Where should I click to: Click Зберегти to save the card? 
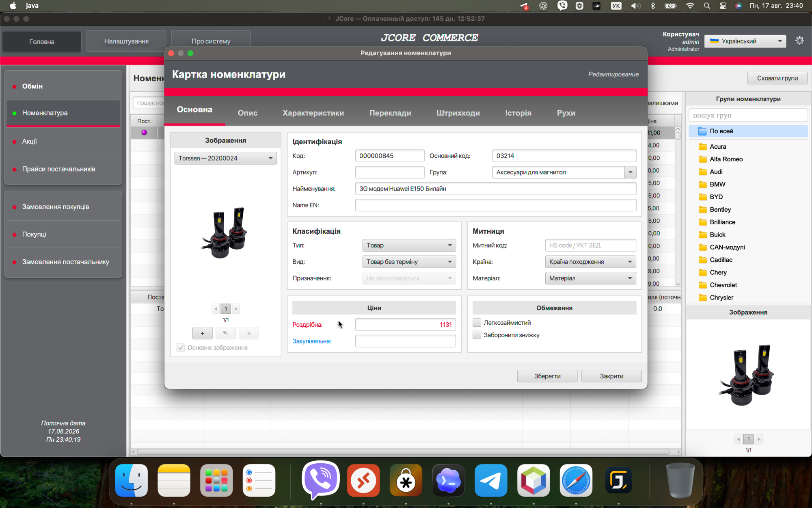click(547, 376)
